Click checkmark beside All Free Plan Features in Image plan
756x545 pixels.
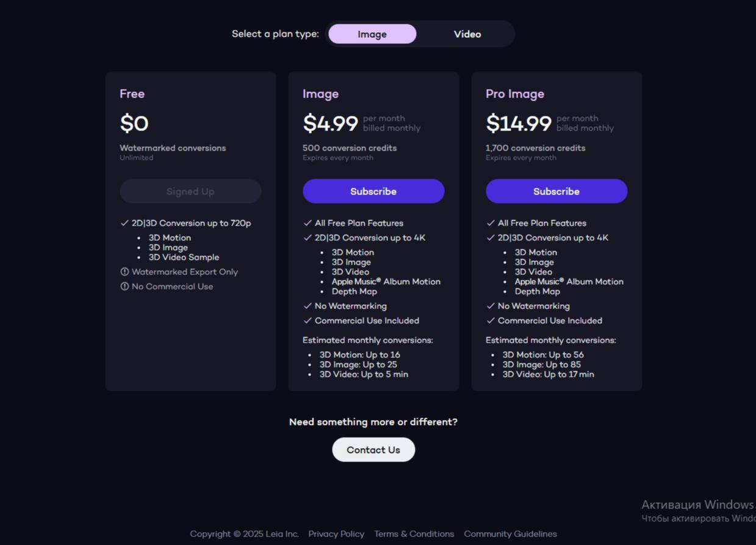pyautogui.click(x=308, y=223)
